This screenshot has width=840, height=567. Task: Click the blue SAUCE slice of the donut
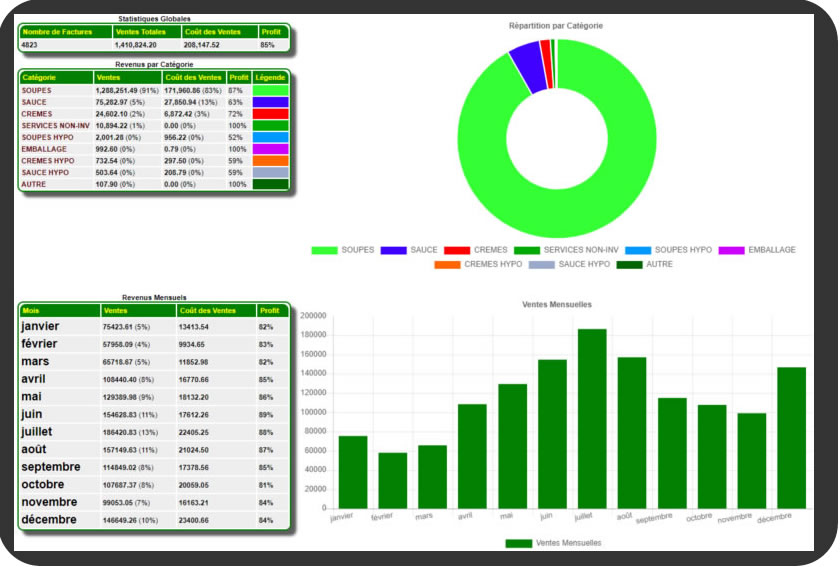(527, 67)
